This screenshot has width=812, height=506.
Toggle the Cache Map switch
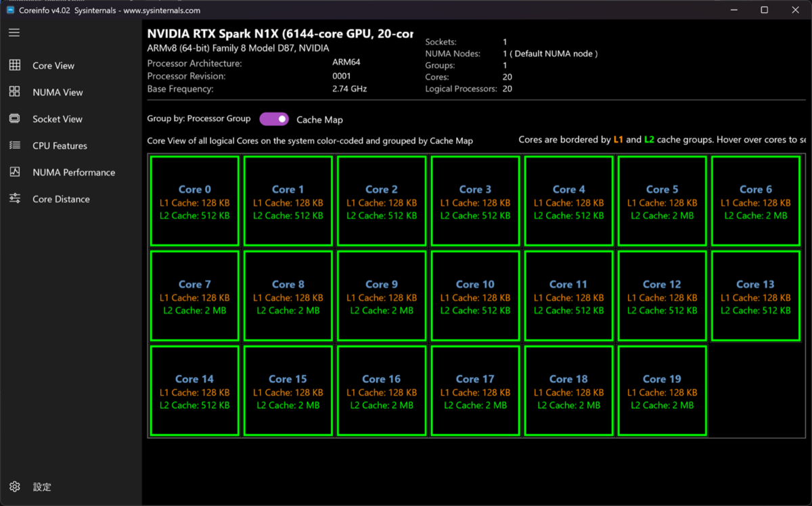pos(274,119)
